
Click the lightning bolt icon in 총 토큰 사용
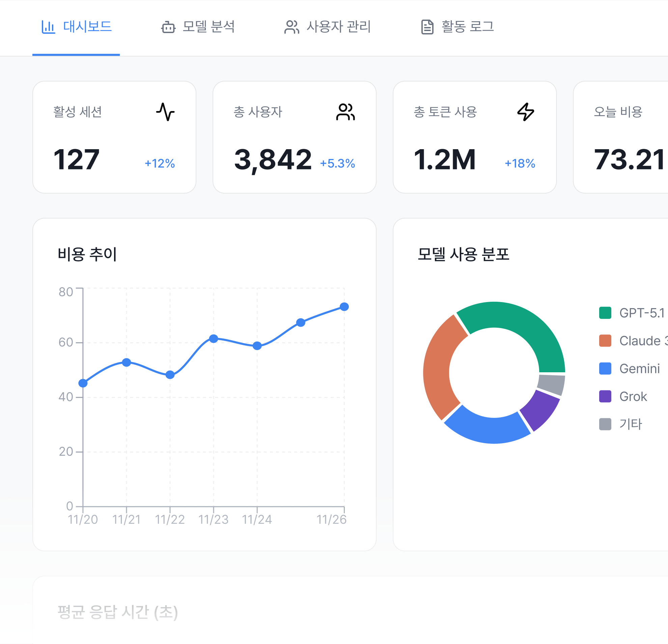[526, 112]
